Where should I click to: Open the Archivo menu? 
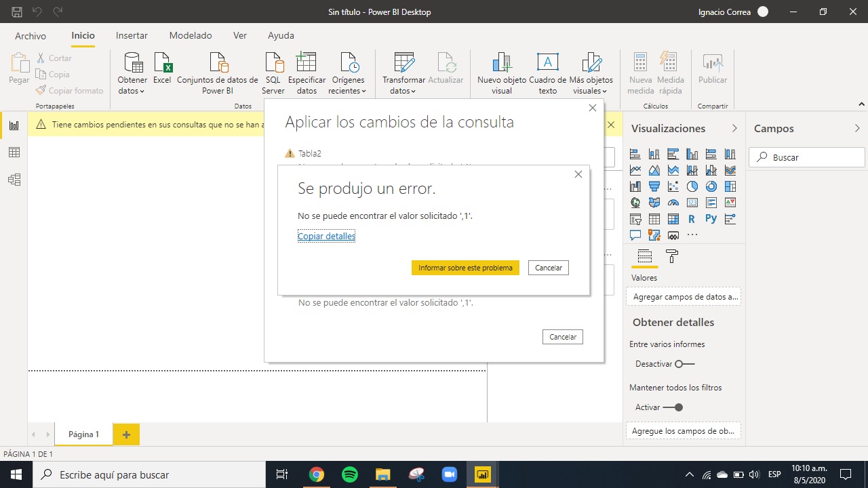click(31, 36)
